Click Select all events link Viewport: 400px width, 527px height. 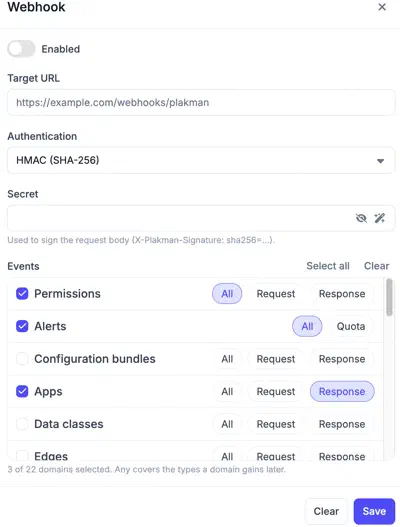(328, 266)
